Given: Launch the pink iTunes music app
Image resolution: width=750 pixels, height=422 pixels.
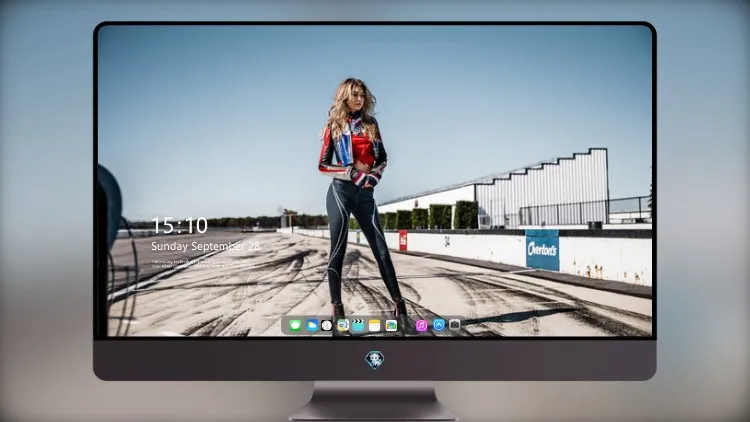Looking at the screenshot, I should (x=421, y=326).
